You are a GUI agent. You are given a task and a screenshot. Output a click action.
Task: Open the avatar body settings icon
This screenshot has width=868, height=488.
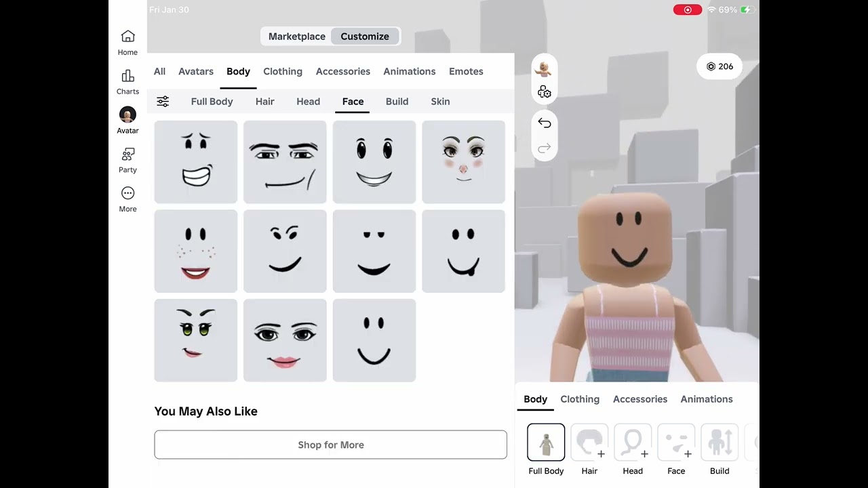[544, 93]
